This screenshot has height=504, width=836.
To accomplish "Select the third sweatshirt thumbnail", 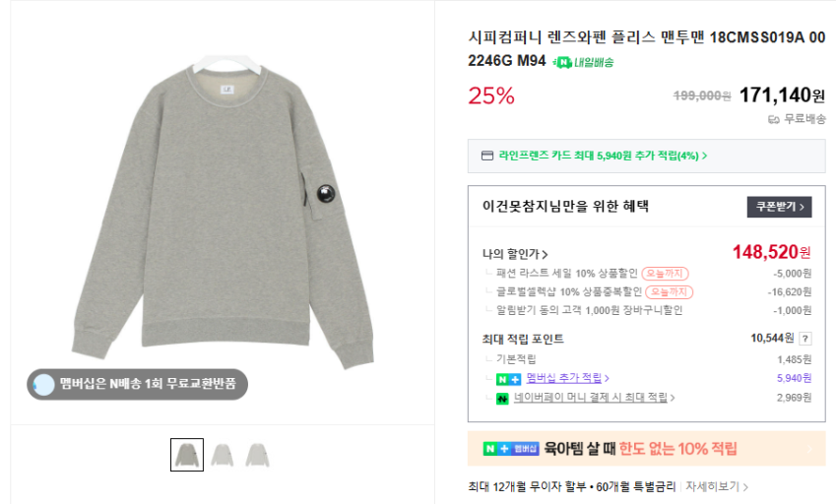I will coord(257,455).
